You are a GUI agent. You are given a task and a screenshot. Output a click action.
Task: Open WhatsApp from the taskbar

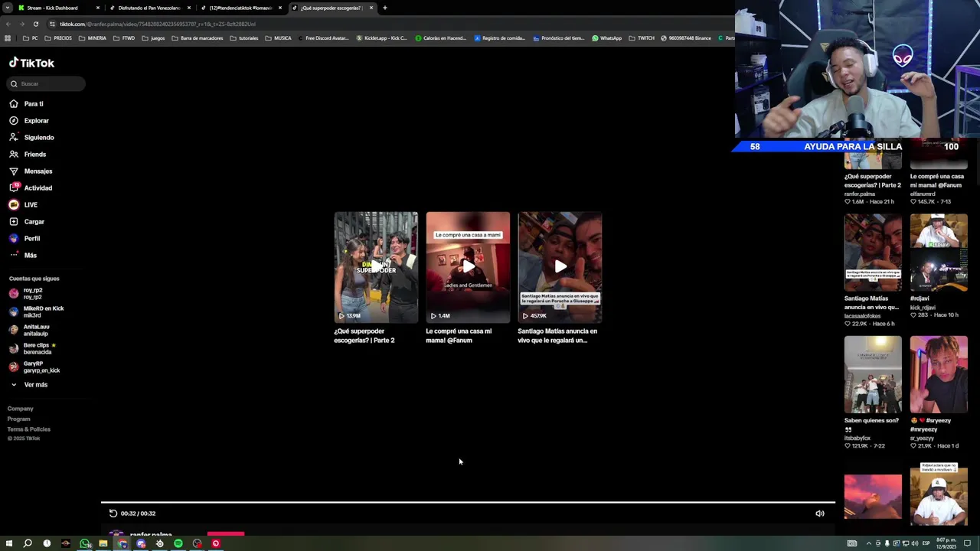pos(84,543)
